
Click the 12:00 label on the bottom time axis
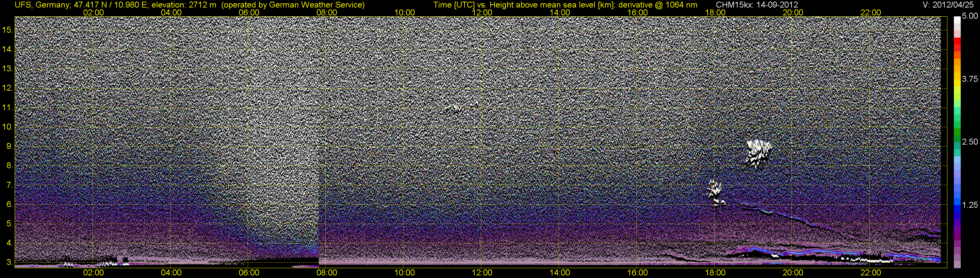[482, 273]
